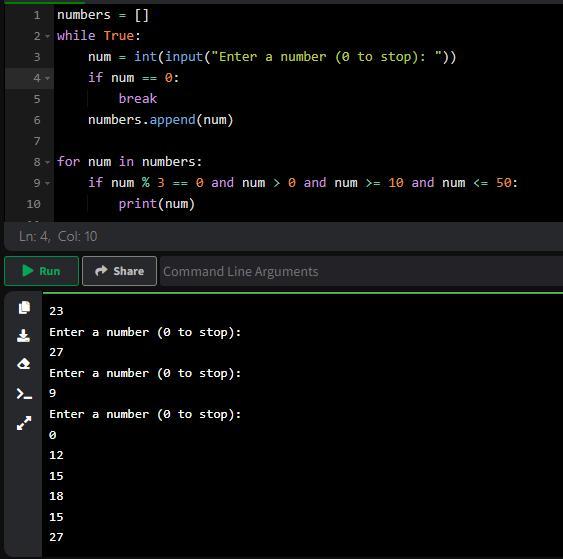The width and height of the screenshot is (563, 559).
Task: Copy output with the copy icon
Action: (24, 308)
